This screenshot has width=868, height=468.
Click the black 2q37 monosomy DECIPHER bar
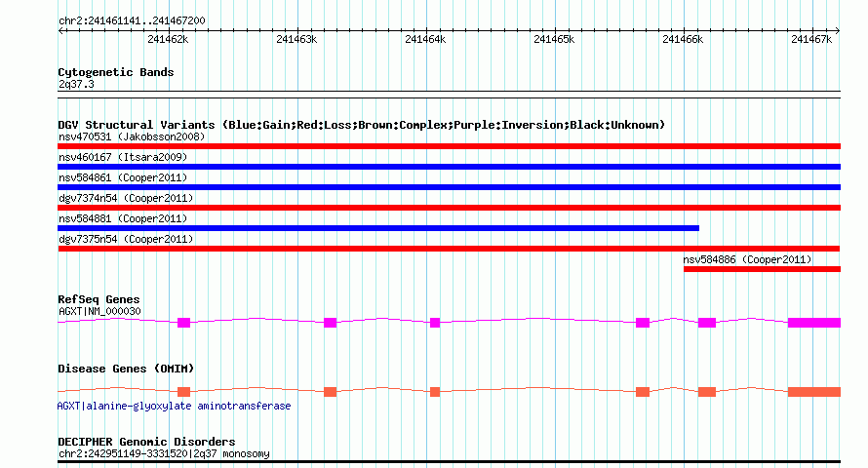click(449, 461)
